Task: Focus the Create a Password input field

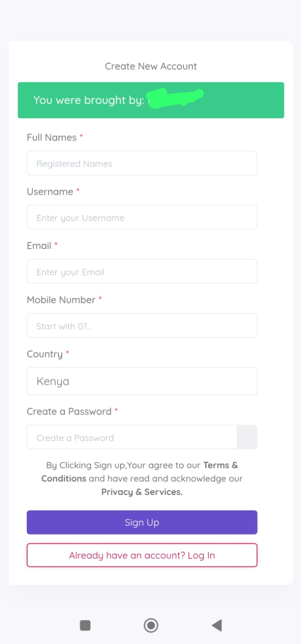Action: tap(132, 437)
